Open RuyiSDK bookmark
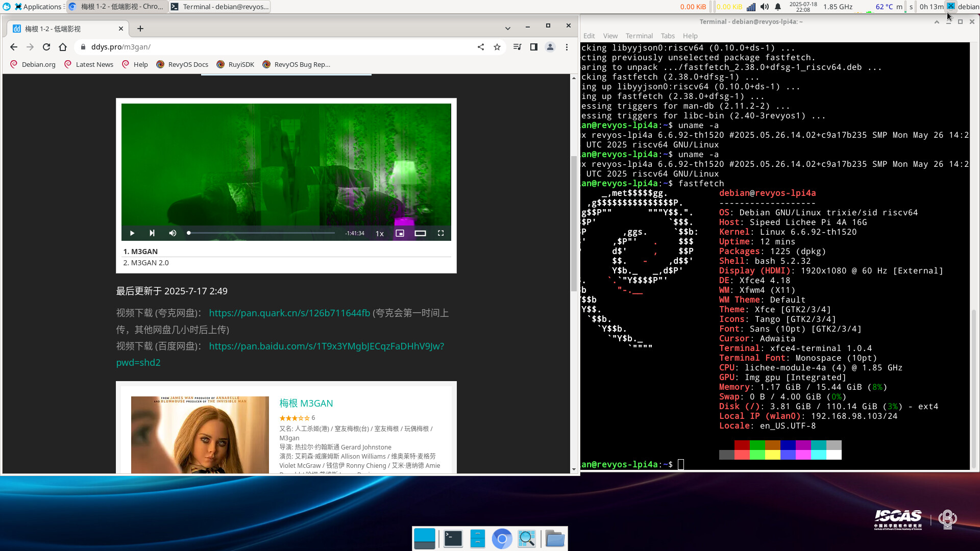980x551 pixels. pyautogui.click(x=235, y=64)
